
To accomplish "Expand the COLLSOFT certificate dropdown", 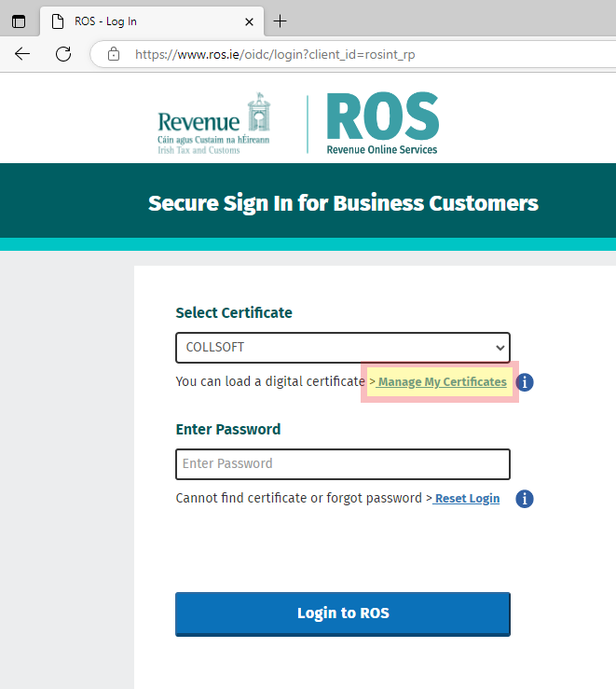I will [x=342, y=348].
